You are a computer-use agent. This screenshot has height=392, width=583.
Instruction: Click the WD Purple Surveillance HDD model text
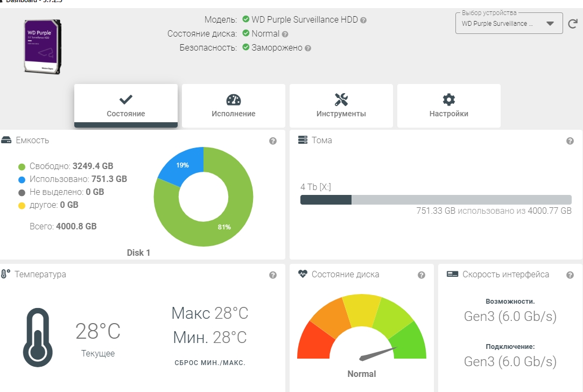click(x=305, y=19)
